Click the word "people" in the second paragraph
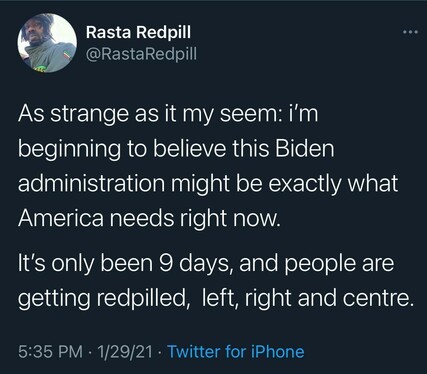Viewport: 427px width, 374px height. click(x=319, y=264)
